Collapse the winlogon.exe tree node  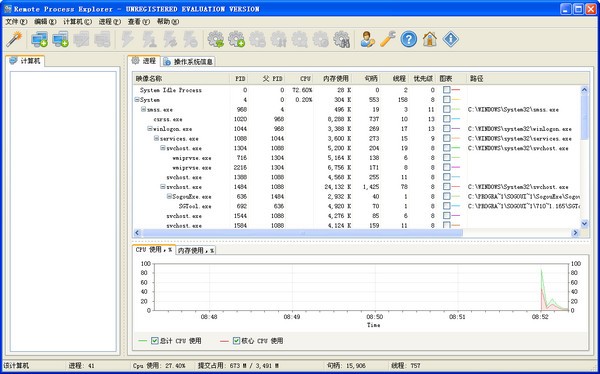pos(150,129)
